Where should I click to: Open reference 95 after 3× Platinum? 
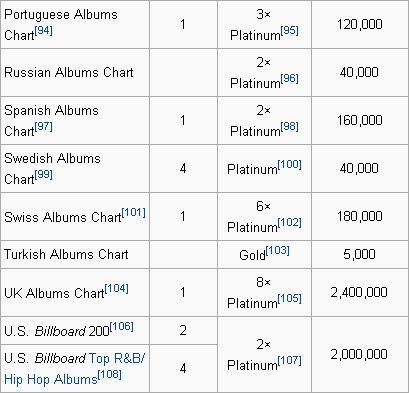click(x=289, y=31)
